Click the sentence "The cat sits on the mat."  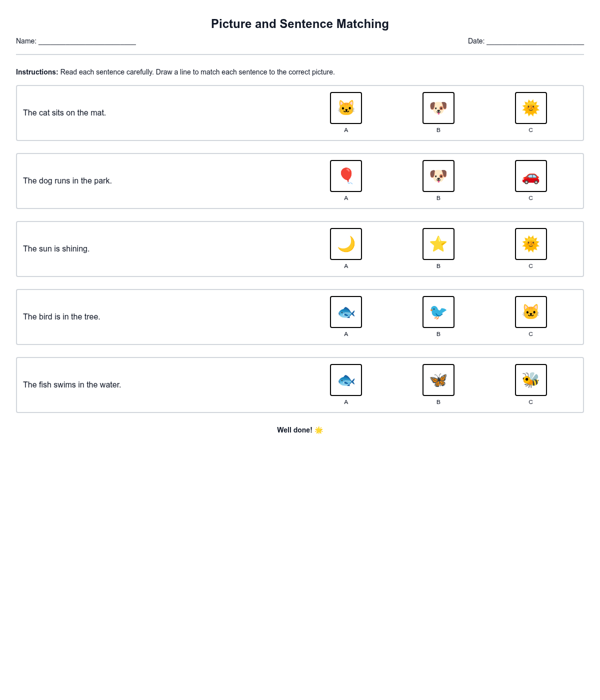(x=64, y=113)
